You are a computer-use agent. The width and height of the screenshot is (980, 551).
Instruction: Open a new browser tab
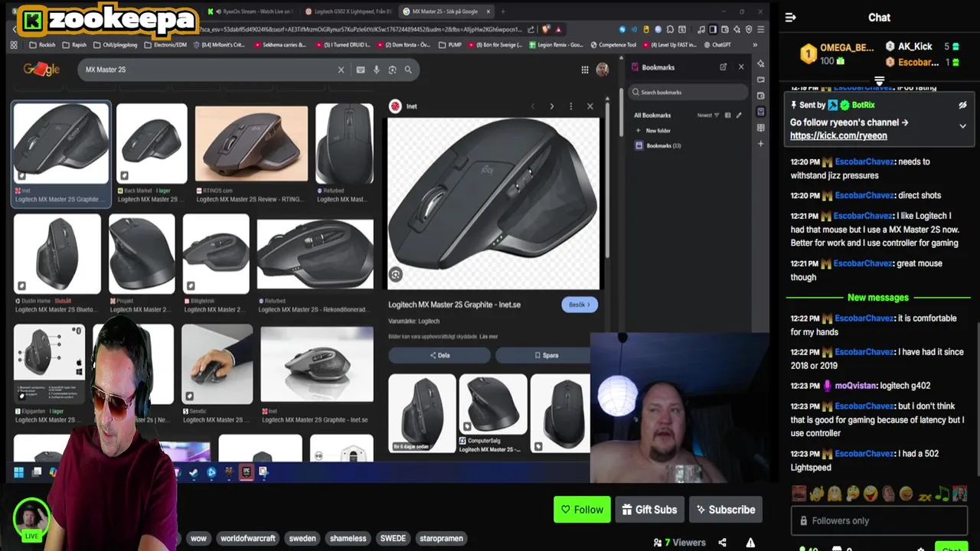502,11
